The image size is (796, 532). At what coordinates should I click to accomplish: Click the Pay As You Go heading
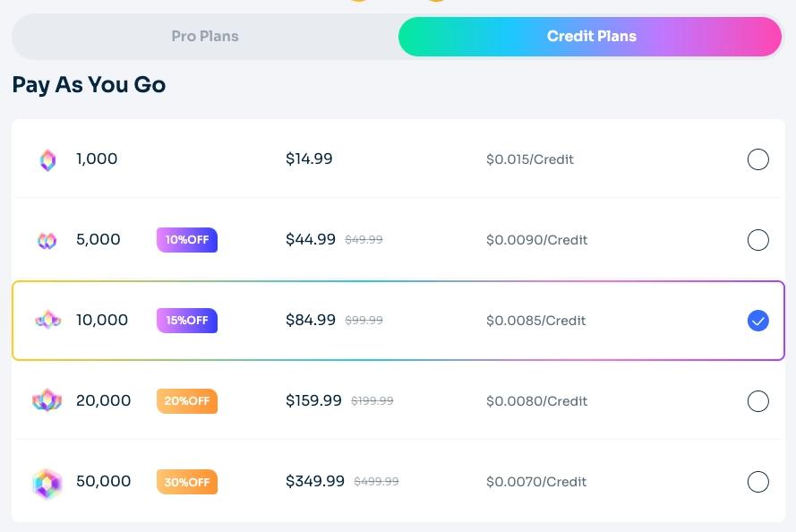[89, 84]
